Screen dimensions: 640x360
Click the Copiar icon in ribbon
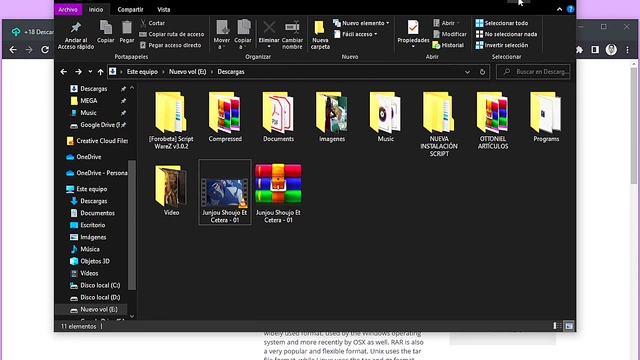[105, 31]
